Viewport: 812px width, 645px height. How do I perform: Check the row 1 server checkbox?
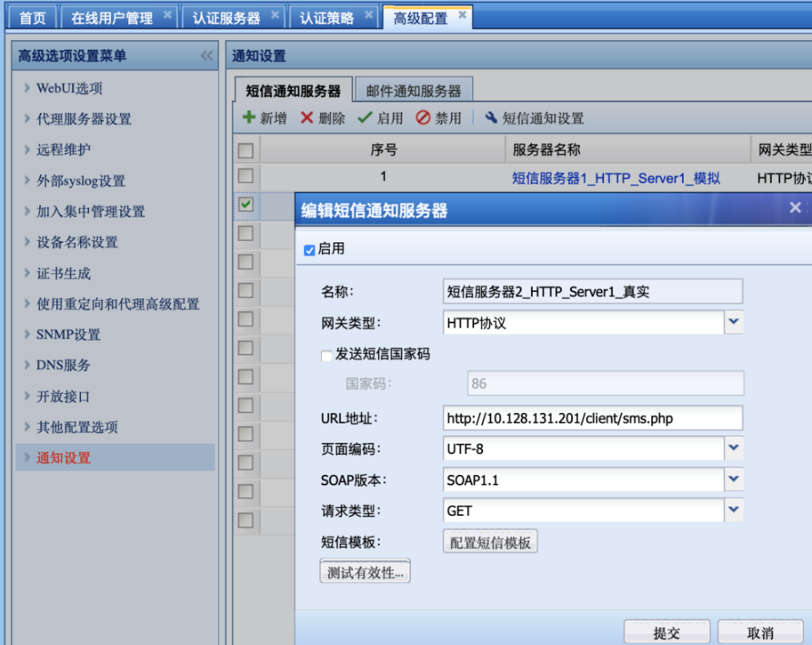pos(246,176)
